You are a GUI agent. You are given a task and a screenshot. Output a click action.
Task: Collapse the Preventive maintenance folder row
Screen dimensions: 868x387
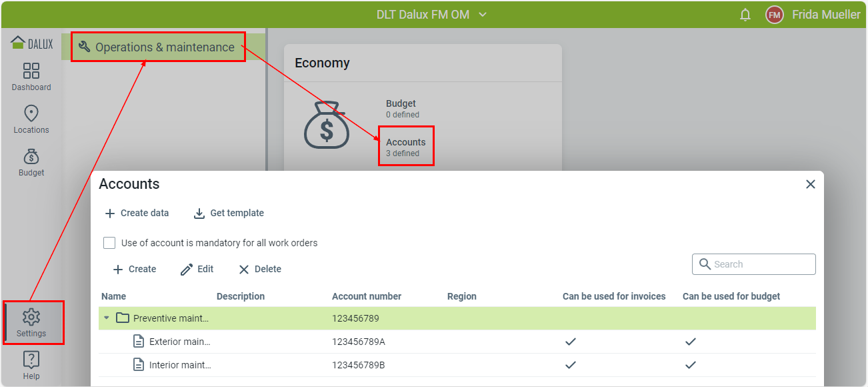(106, 318)
